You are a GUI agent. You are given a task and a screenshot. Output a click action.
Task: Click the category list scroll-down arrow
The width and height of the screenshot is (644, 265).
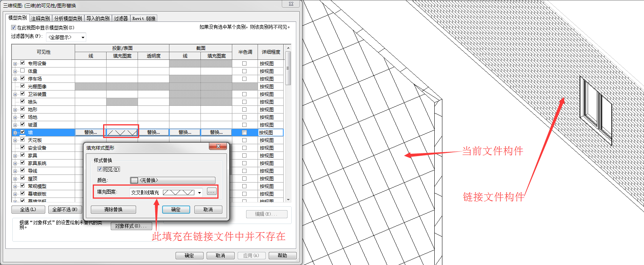(288, 199)
